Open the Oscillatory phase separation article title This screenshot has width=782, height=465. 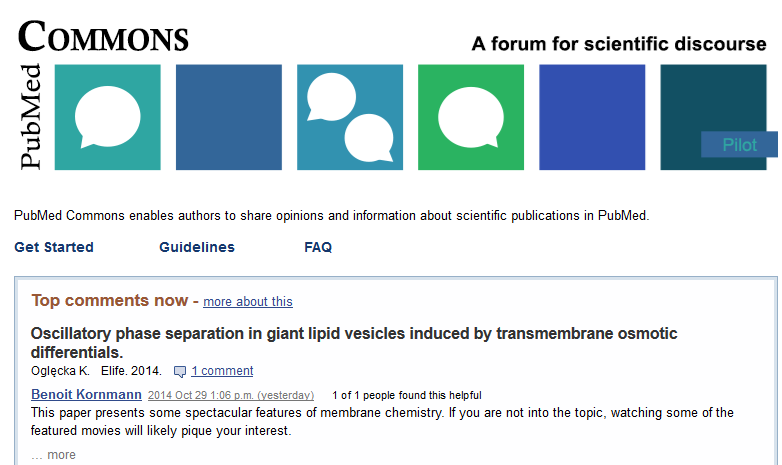click(354, 343)
